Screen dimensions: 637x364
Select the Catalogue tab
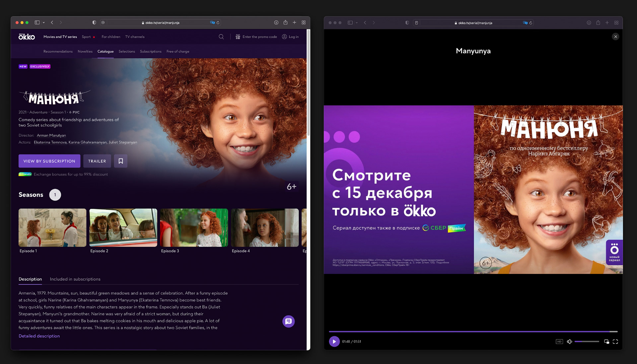coord(106,51)
